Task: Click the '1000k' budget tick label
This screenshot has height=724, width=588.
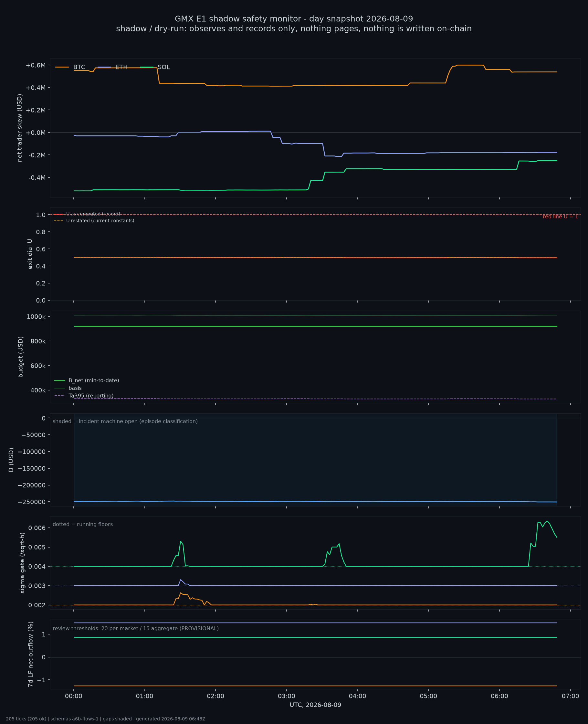Action: pos(36,317)
